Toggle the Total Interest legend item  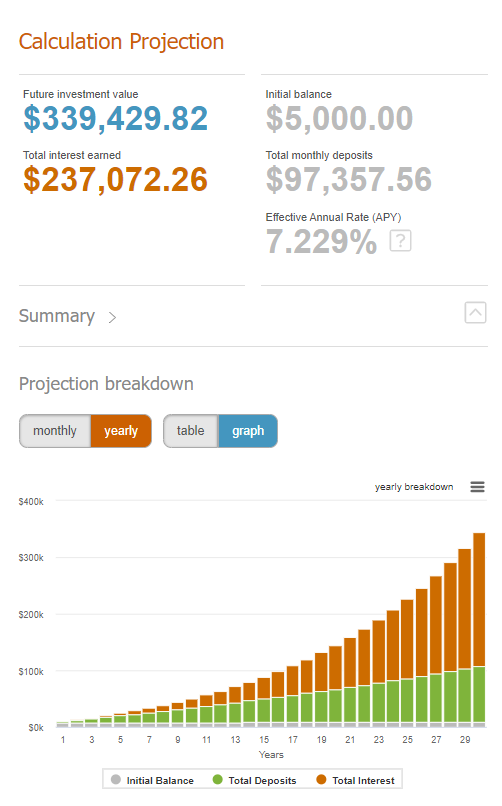click(x=356, y=780)
